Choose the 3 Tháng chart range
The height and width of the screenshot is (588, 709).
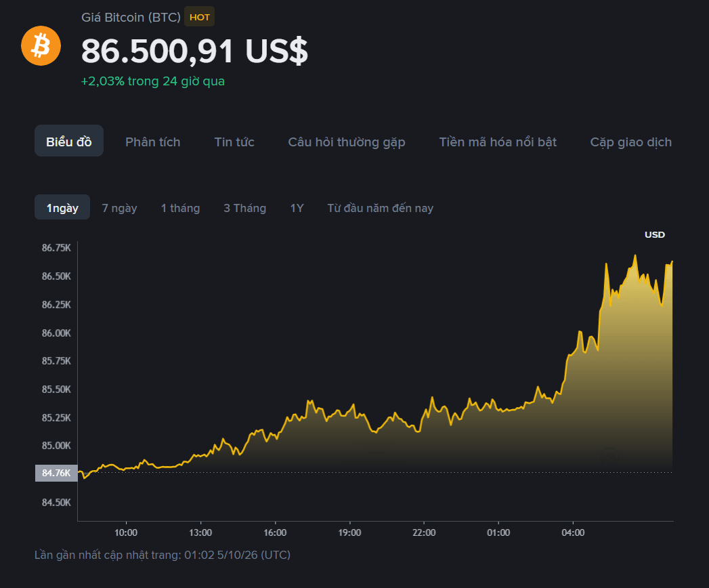pos(245,208)
